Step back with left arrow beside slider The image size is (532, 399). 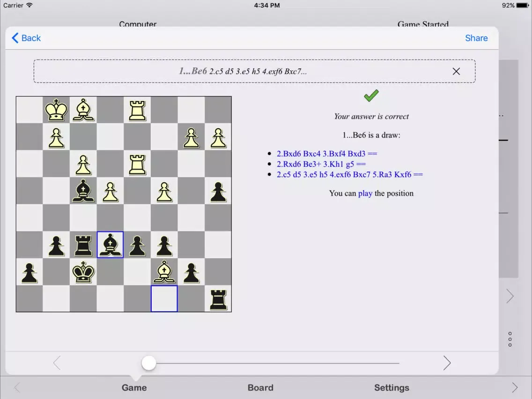(x=57, y=363)
